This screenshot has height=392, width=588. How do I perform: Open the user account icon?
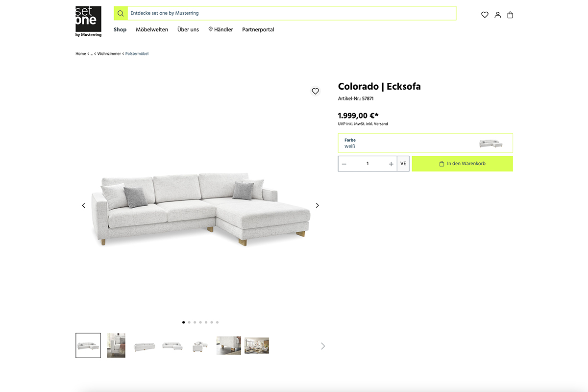pos(498,15)
